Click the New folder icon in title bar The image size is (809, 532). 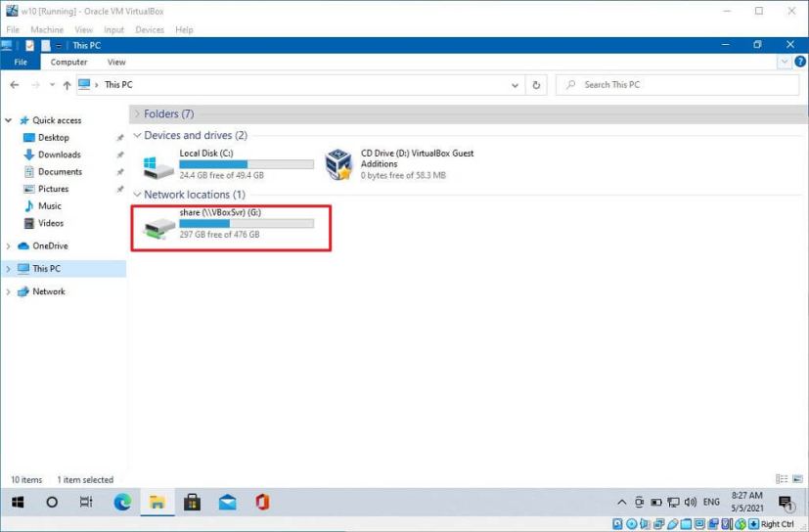(x=46, y=45)
